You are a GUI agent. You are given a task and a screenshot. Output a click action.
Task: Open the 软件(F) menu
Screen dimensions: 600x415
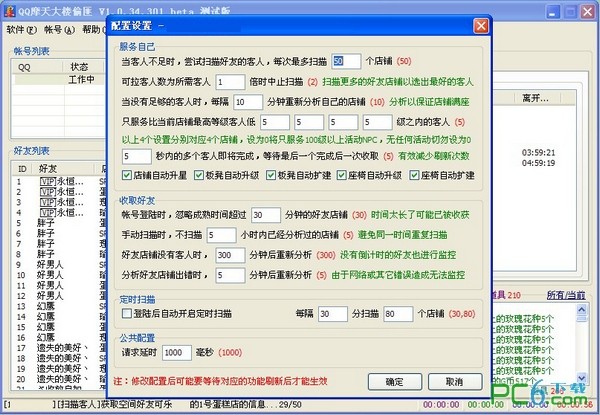(x=21, y=30)
